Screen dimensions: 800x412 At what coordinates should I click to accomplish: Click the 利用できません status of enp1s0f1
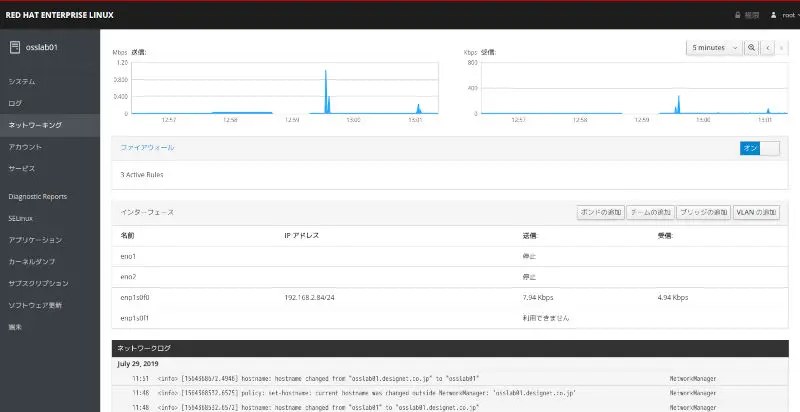(545, 318)
